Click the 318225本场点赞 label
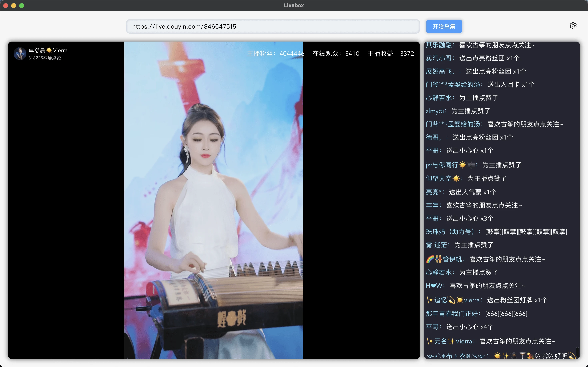Viewport: 588px width, 367px height. [45, 58]
